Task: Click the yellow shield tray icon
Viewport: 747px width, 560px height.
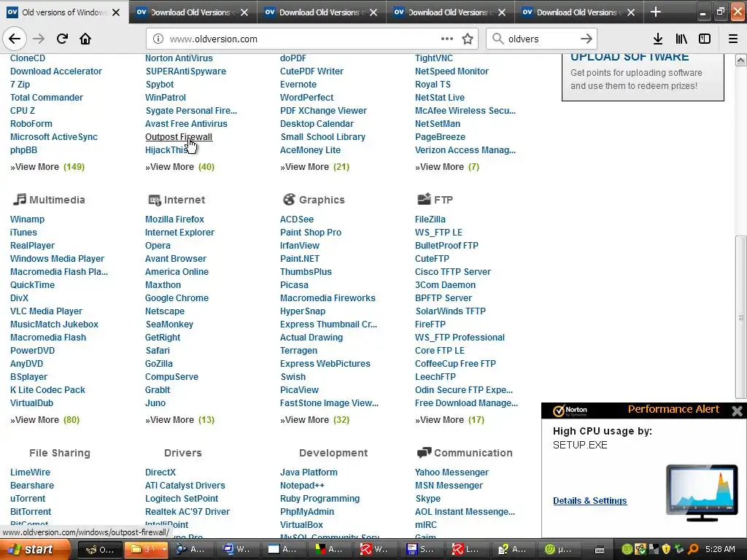Action: [x=666, y=549]
